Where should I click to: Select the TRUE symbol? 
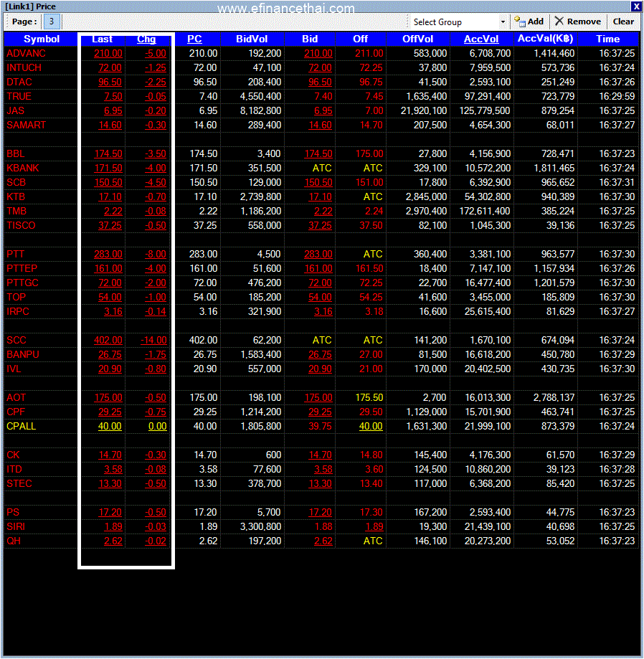pos(19,96)
